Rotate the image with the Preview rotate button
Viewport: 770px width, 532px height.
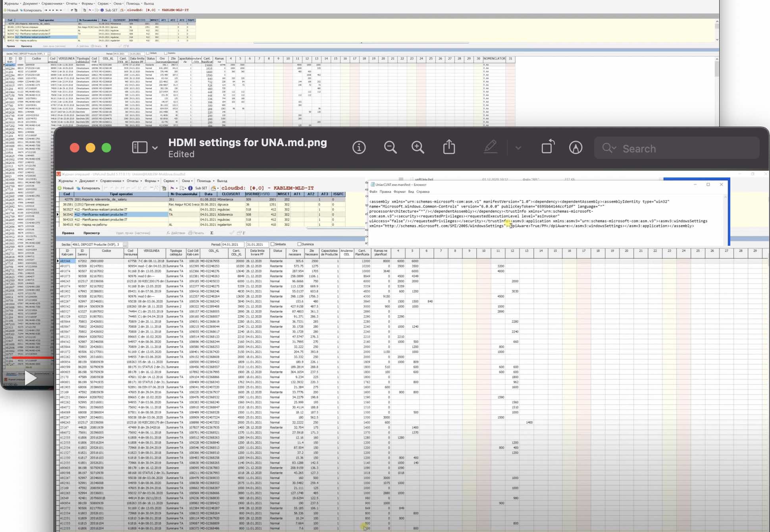[x=547, y=147]
